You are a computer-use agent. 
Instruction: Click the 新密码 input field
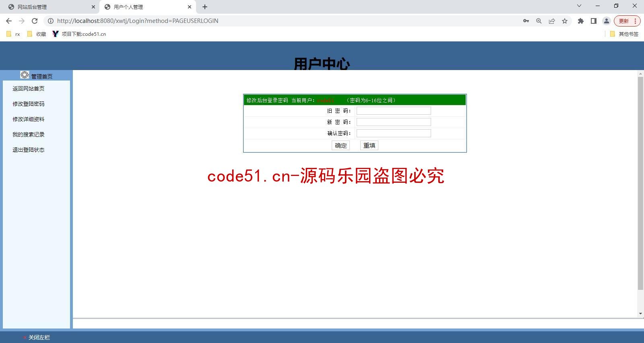point(394,122)
